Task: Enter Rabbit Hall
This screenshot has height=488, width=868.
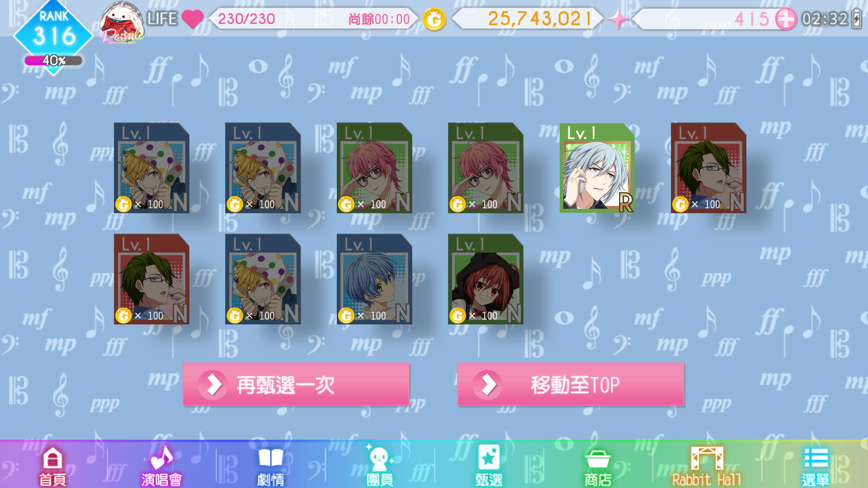Action: tap(707, 466)
